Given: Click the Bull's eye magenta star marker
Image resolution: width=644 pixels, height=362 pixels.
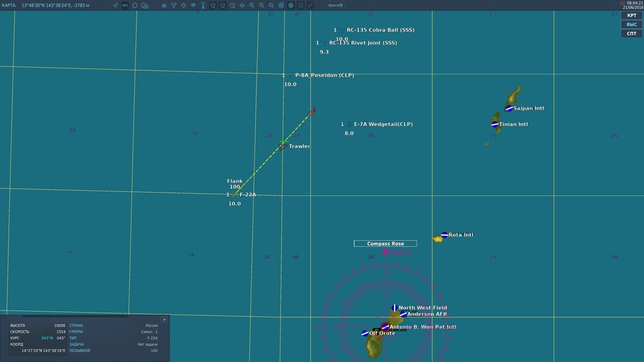Looking at the screenshot, I should tap(385, 252).
